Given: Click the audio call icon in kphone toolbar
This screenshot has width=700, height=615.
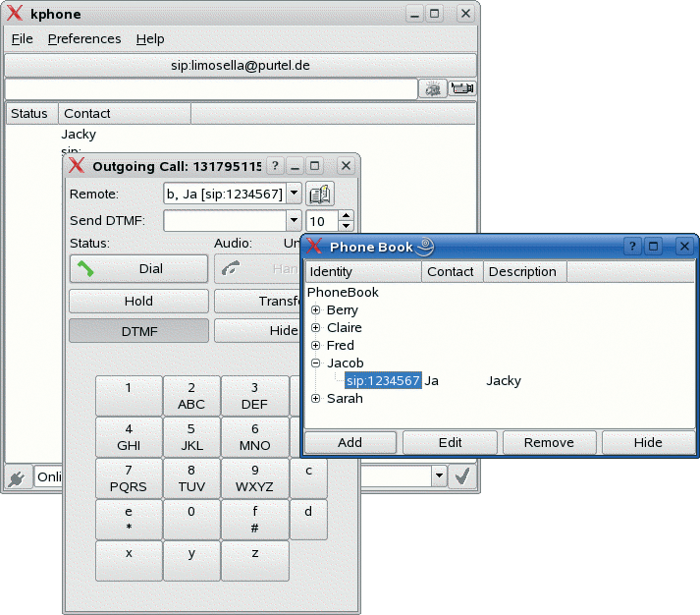Looking at the screenshot, I should click(433, 88).
